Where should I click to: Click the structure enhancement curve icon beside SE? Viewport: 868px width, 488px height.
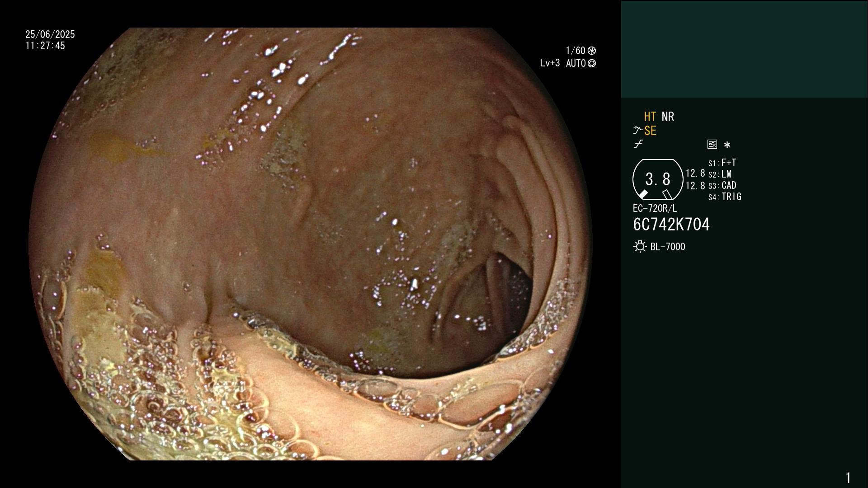click(x=638, y=131)
